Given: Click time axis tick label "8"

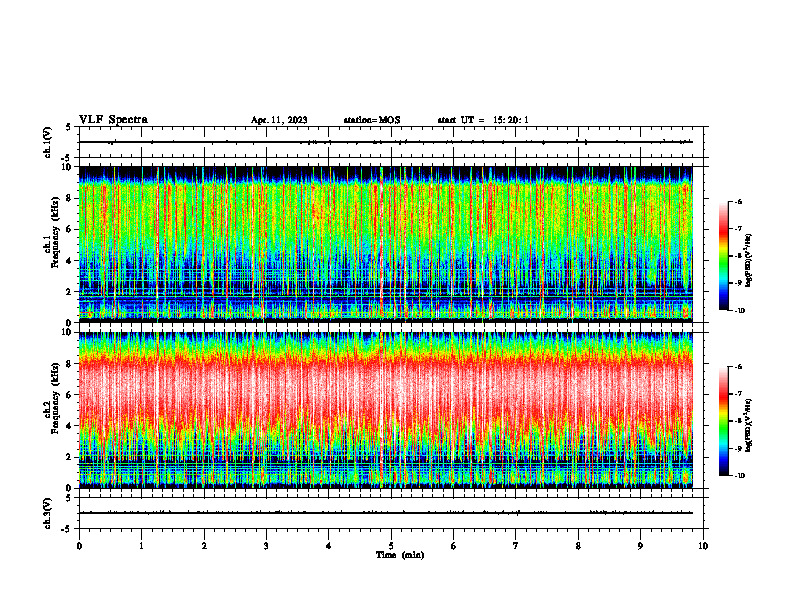Looking at the screenshot, I should [578, 546].
